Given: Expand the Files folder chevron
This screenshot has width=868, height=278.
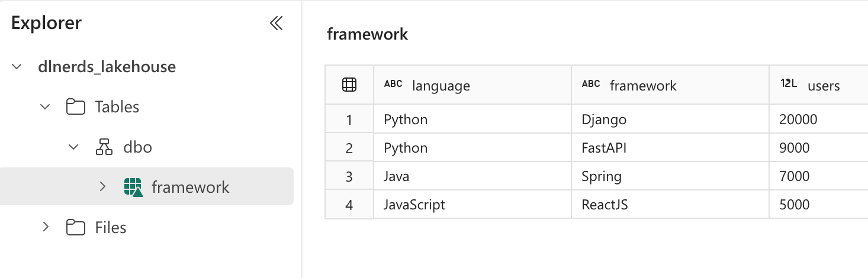Looking at the screenshot, I should click(x=45, y=227).
